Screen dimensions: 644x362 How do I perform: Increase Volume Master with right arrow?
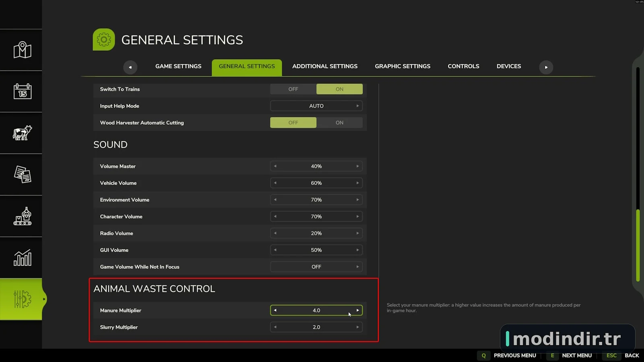pyautogui.click(x=357, y=166)
